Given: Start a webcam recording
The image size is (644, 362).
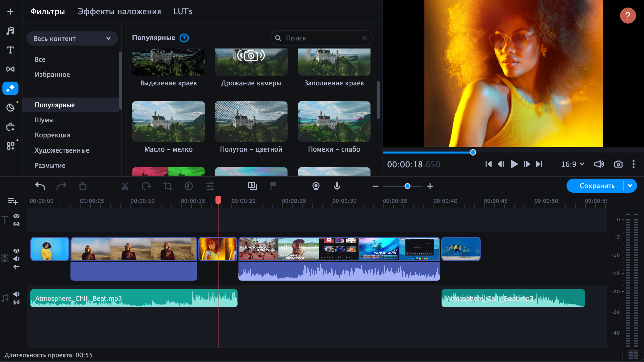Looking at the screenshot, I should [316, 186].
